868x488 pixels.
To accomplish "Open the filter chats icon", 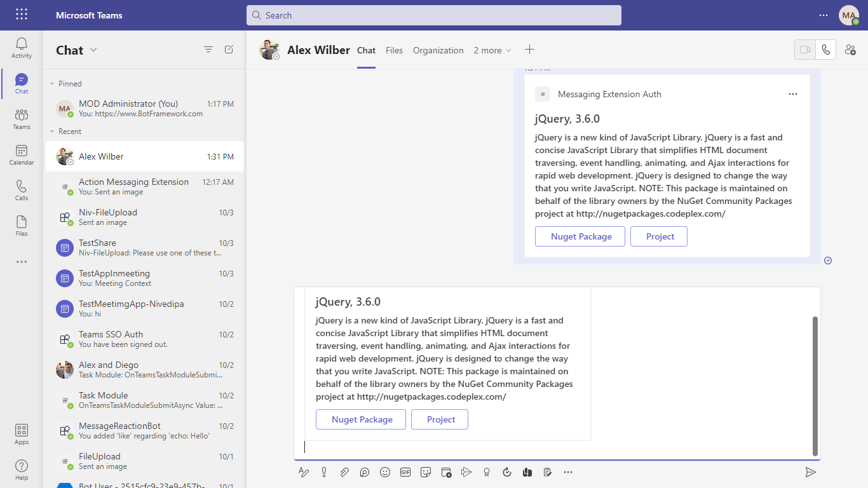I will [208, 50].
